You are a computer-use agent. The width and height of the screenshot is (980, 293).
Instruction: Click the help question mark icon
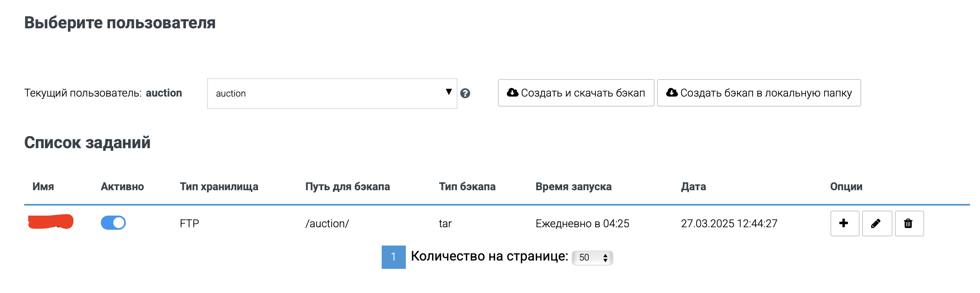click(x=466, y=94)
